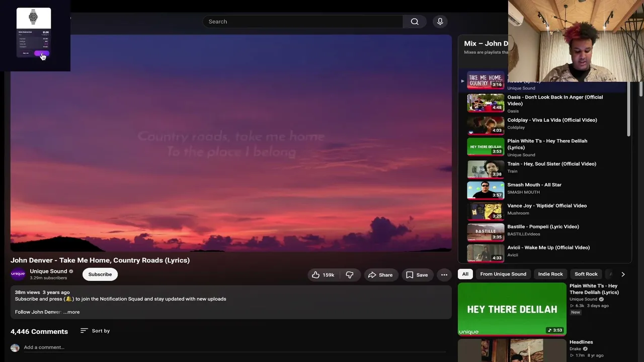
Task: Select the All filter chip
Action: pyautogui.click(x=465, y=274)
